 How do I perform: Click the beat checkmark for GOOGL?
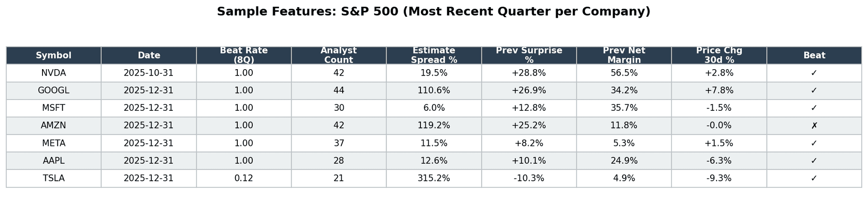tap(814, 91)
